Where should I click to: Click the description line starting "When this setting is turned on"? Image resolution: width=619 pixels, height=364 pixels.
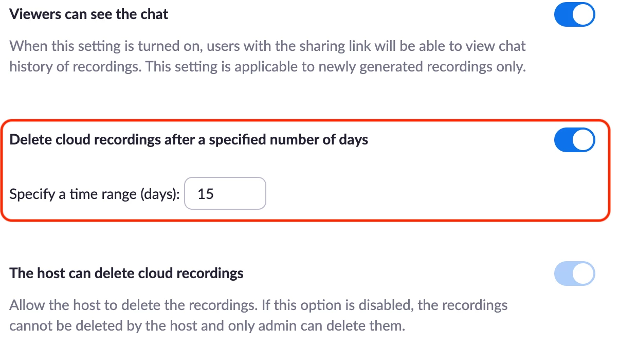[267, 46]
